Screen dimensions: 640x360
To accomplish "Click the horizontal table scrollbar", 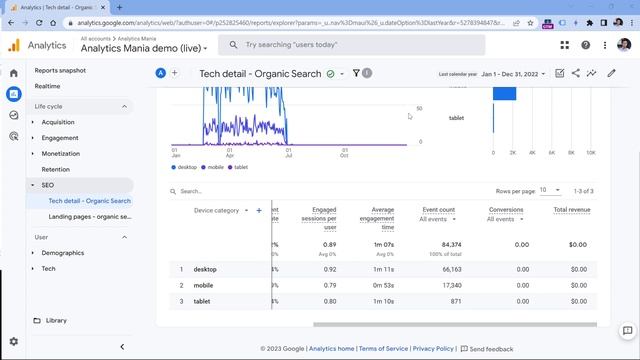I will [455, 324].
